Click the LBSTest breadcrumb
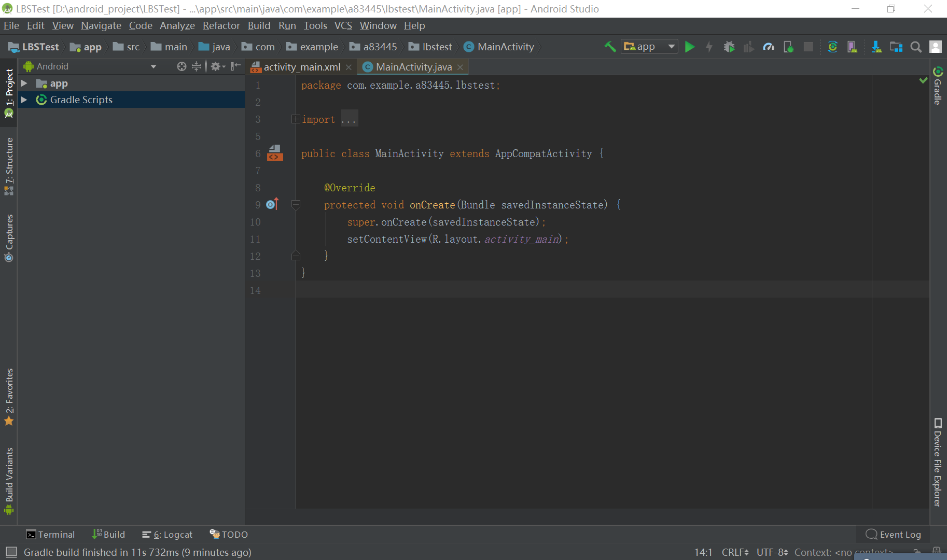 coord(34,47)
